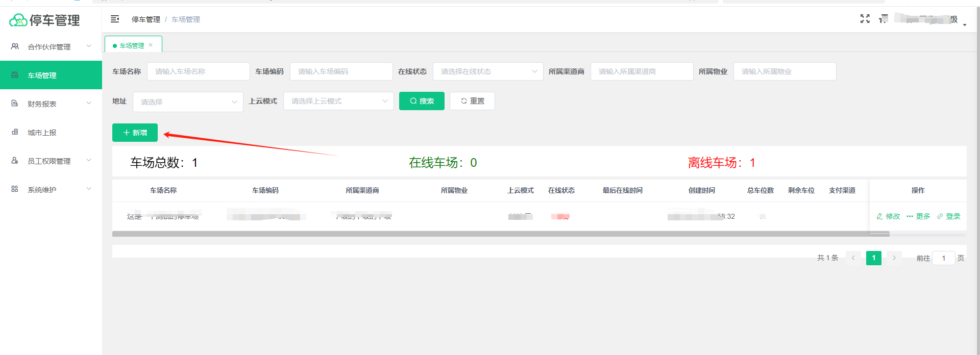Screen dimensions: 980x355
Task: Click the 员工权限管理 user-lock icon
Action: coord(15,161)
